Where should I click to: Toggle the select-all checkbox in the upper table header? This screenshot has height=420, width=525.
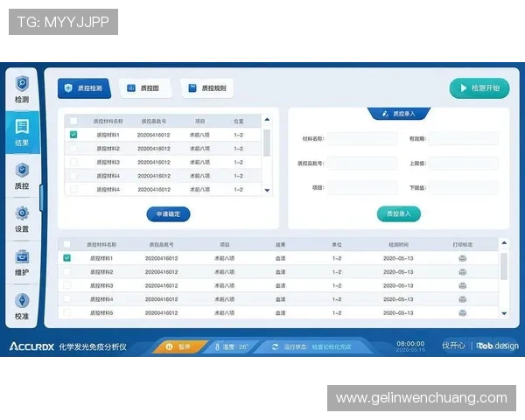pos(73,121)
